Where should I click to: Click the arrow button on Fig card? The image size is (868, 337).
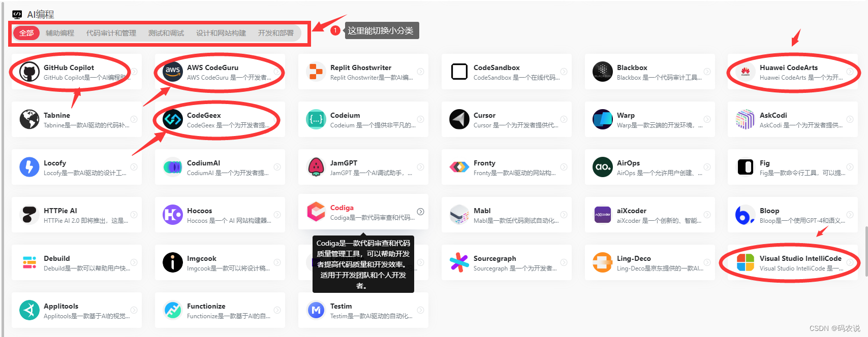pyautogui.click(x=850, y=167)
